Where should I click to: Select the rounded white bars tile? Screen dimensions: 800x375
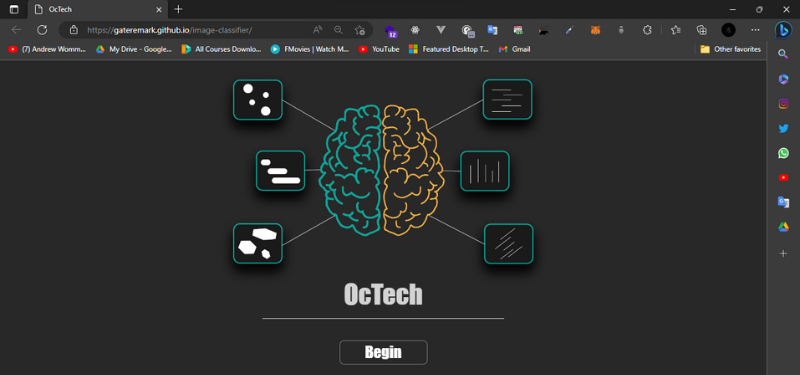(x=281, y=171)
